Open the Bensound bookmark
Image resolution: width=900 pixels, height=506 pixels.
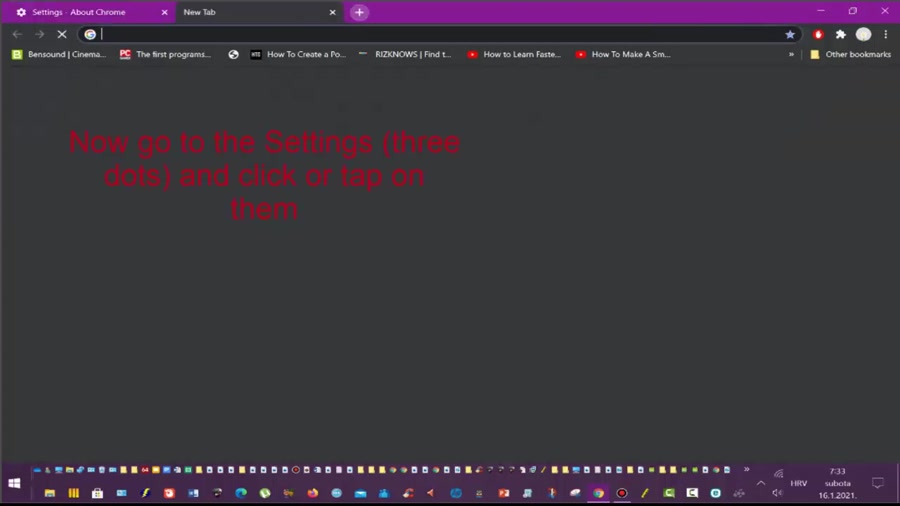59,55
